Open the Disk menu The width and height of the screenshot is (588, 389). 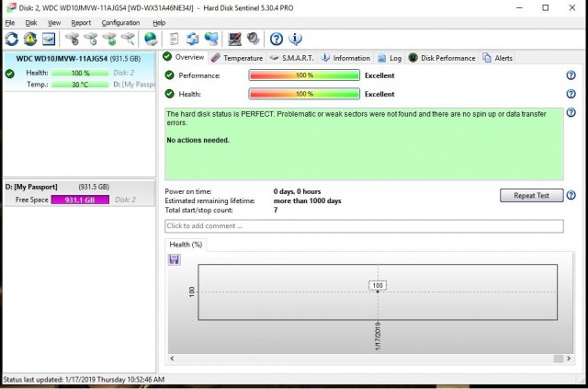tap(31, 22)
